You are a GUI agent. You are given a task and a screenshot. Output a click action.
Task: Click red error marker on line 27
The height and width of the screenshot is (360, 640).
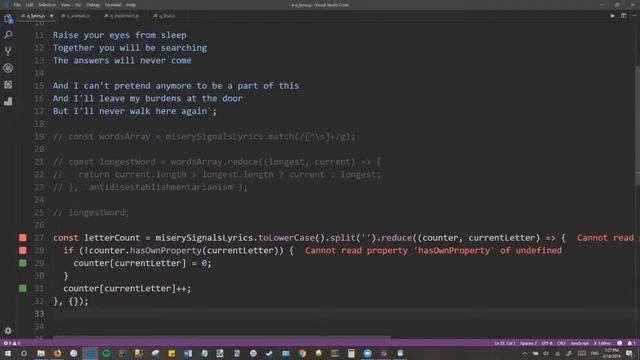pos(23,238)
